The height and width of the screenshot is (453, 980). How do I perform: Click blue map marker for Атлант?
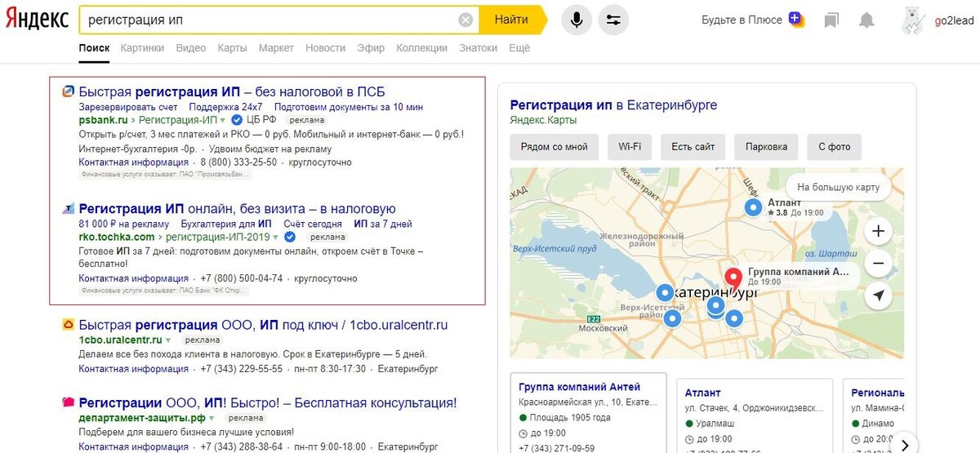753,207
